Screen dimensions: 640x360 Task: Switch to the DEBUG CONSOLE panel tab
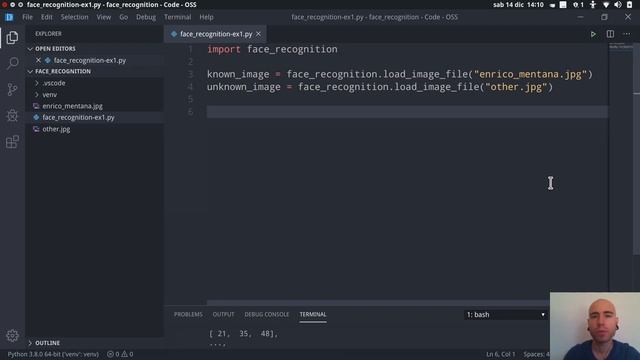[x=267, y=314]
